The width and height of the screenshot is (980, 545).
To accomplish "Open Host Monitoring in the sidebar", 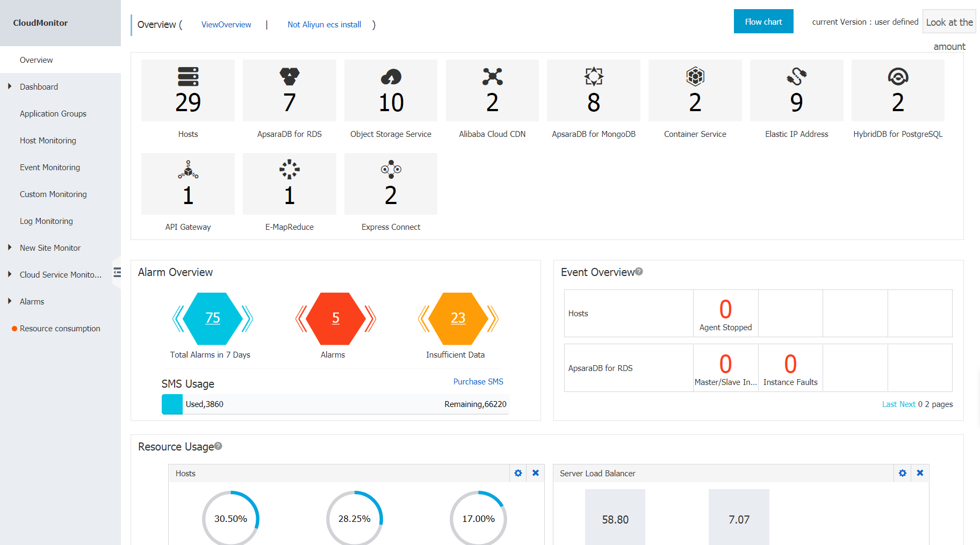I will [48, 141].
